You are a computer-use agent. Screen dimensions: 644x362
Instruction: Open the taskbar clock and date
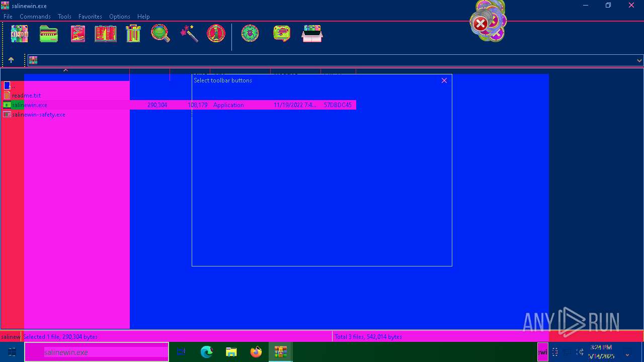coord(601,352)
